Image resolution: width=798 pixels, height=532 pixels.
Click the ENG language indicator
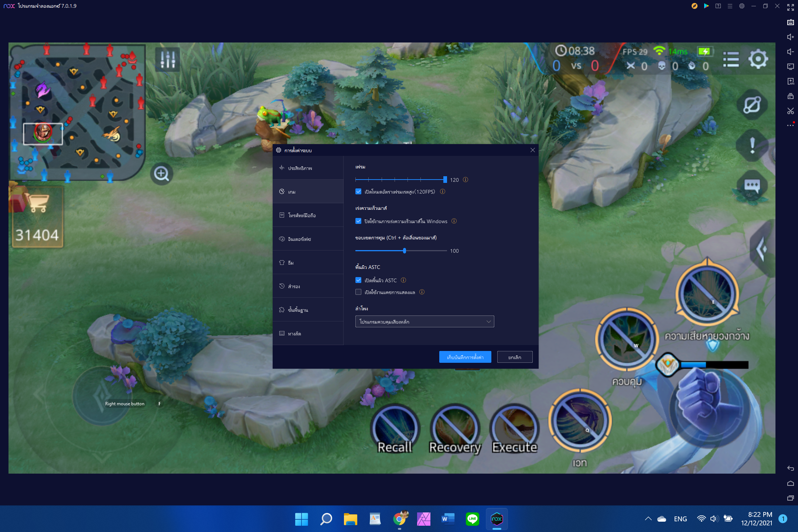coord(680,519)
